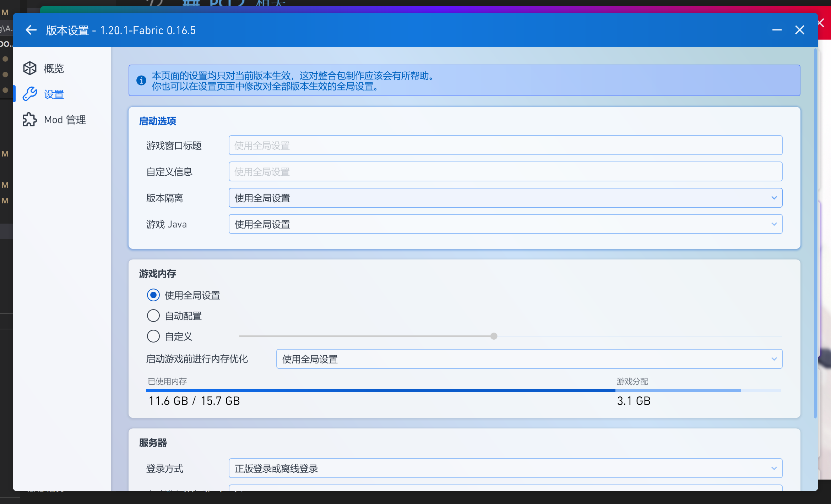Click the 设置 entry in the sidebar
The height and width of the screenshot is (504, 831).
click(x=54, y=94)
